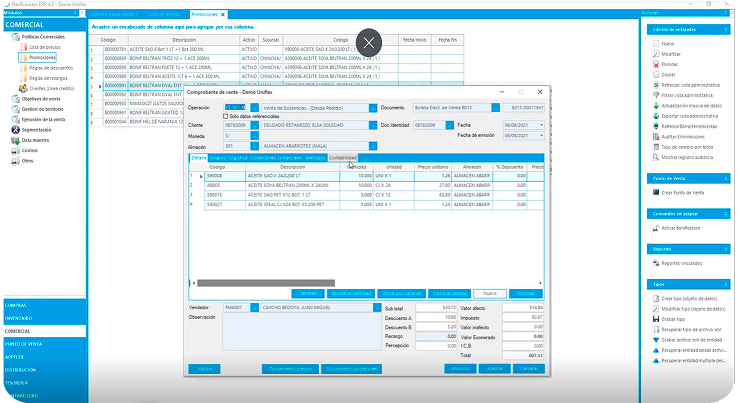Screen dimensions: 737x403
Task: Click the Grabar tipo icon
Action: pyautogui.click(x=653, y=319)
